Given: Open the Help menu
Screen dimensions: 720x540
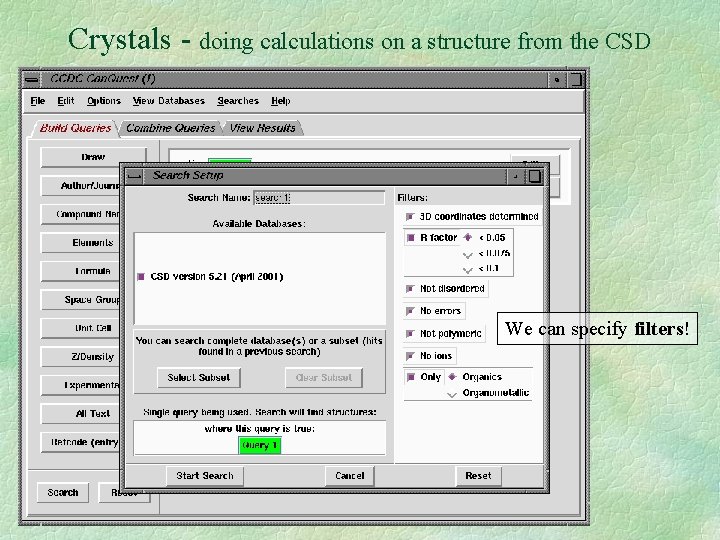Looking at the screenshot, I should click(280, 101).
